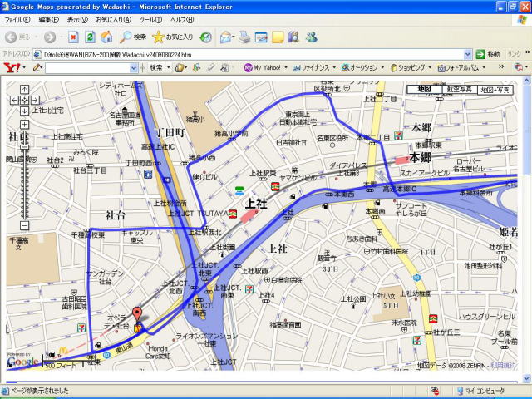Click the IE Forward arrow button
Screen dimensions: 532x399
click(x=50, y=37)
